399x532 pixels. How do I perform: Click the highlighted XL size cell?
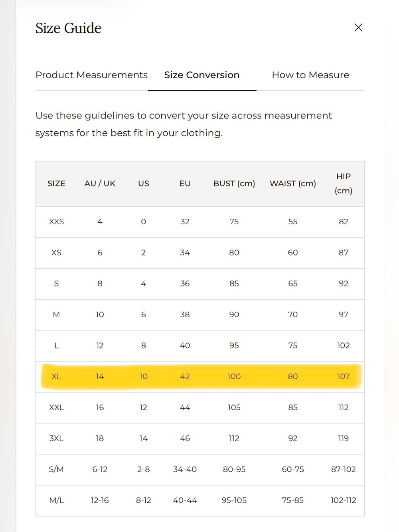pos(56,376)
